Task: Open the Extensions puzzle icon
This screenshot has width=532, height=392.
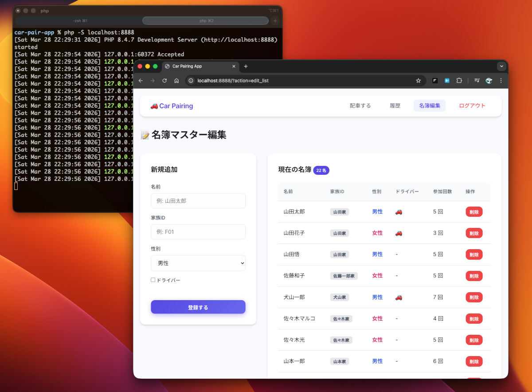Action: tap(459, 81)
